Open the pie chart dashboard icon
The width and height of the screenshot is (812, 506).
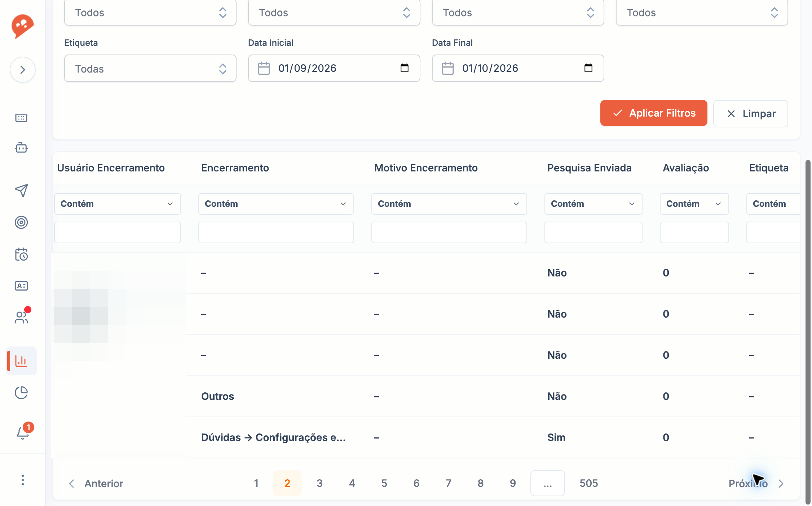tap(21, 393)
